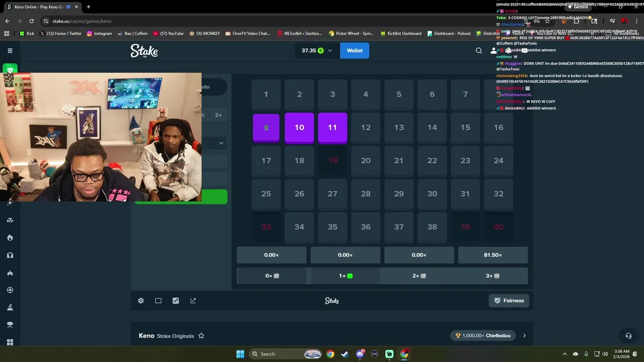Reload the browser page

click(31, 21)
